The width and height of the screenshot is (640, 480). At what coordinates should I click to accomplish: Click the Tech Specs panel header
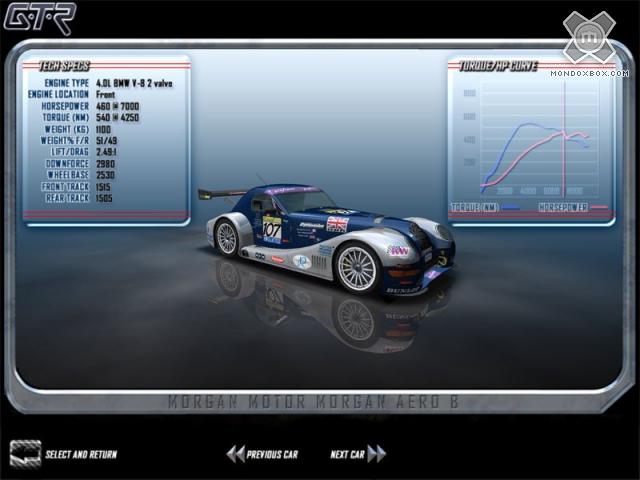(x=62, y=65)
